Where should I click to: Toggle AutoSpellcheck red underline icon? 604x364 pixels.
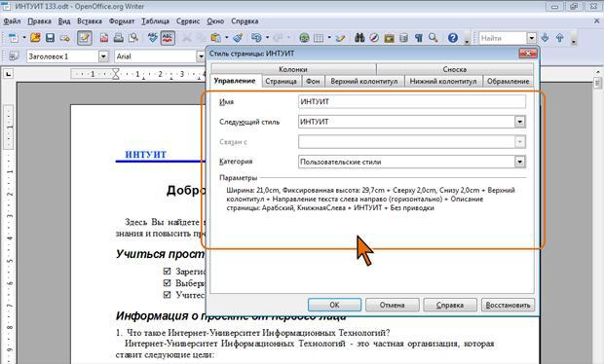(x=168, y=38)
